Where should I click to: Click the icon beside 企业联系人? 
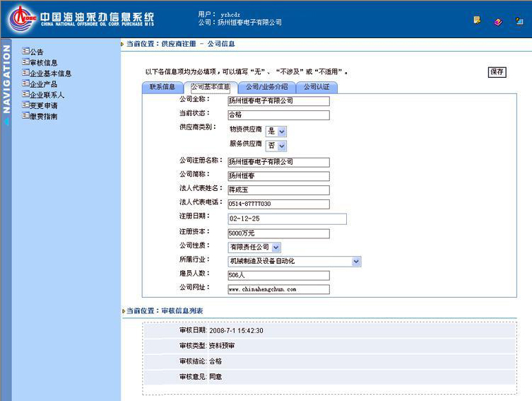(25, 94)
